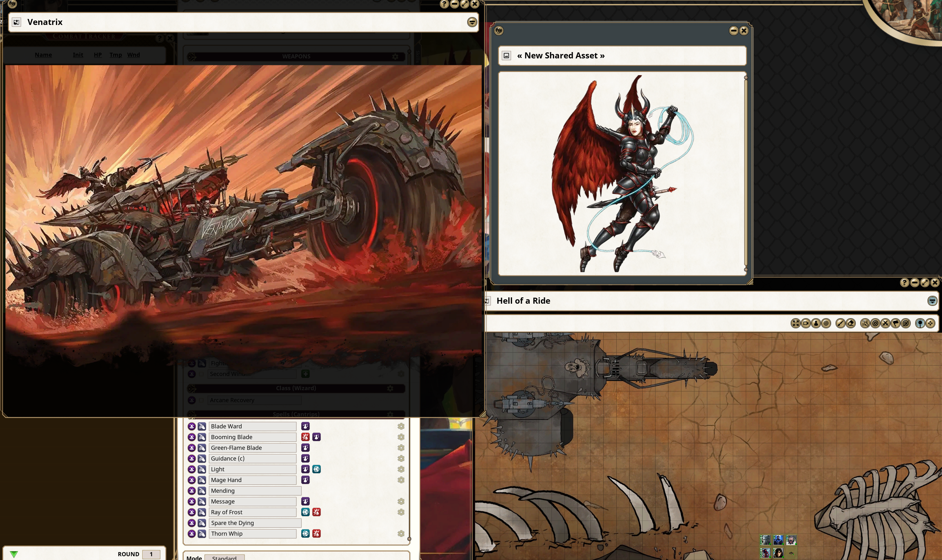
Task: Click the teal dice icon beside Thorn Whip
Action: point(305,533)
